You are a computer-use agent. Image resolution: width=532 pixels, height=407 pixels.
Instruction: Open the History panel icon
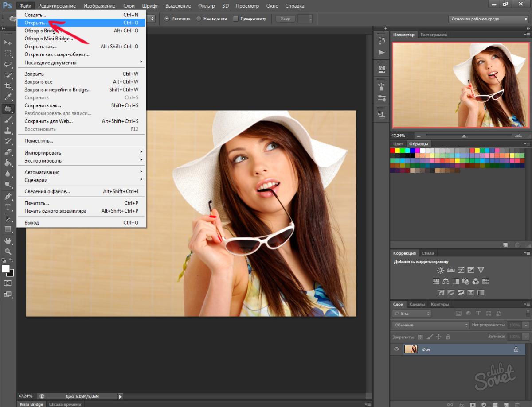pyautogui.click(x=381, y=41)
